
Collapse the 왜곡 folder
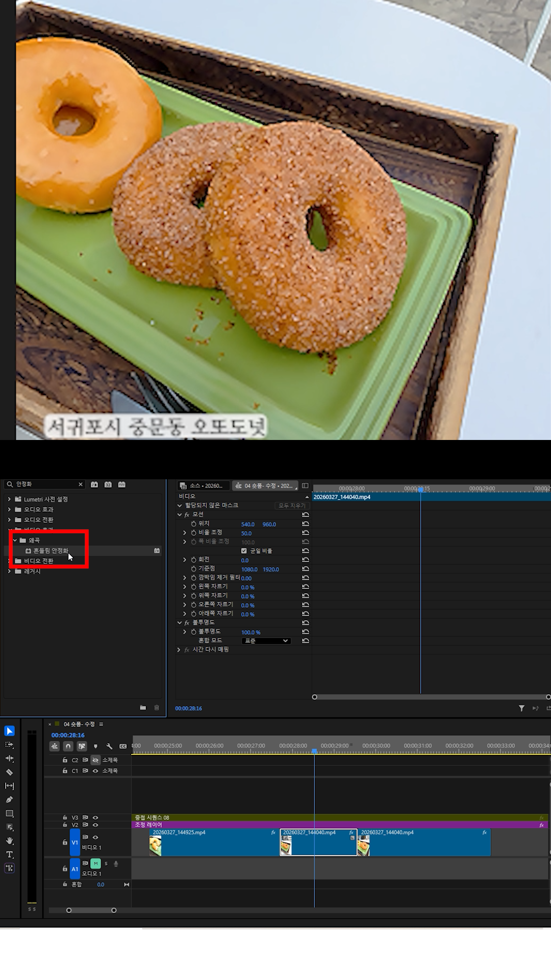[x=15, y=540]
